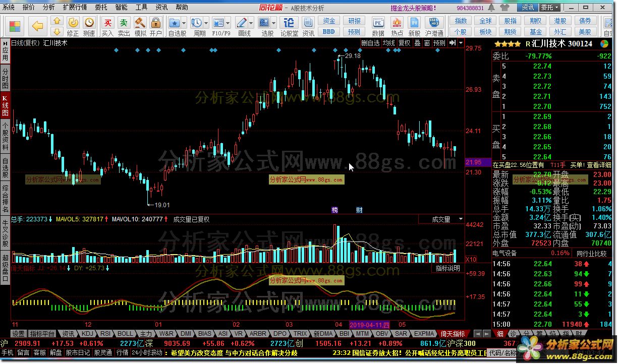This screenshot has width=618, height=364.
Task: Click the 删自选 remove-from-watchlist button
Action: (370, 43)
